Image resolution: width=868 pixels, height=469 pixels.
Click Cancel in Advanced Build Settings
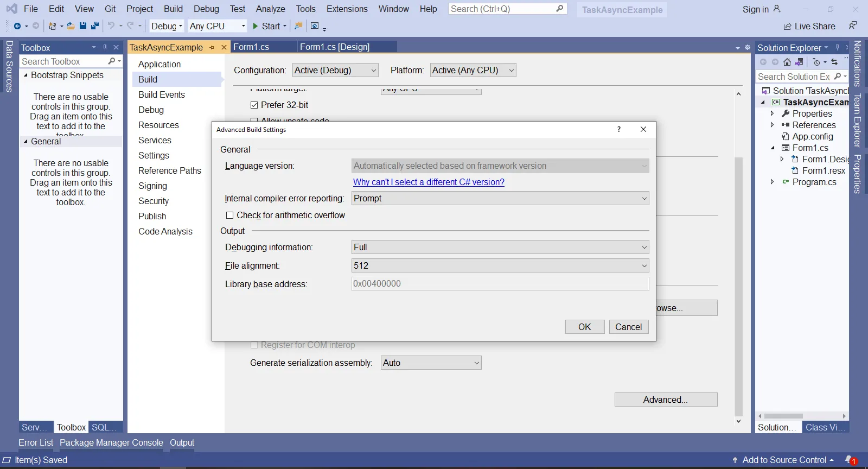[629, 327]
